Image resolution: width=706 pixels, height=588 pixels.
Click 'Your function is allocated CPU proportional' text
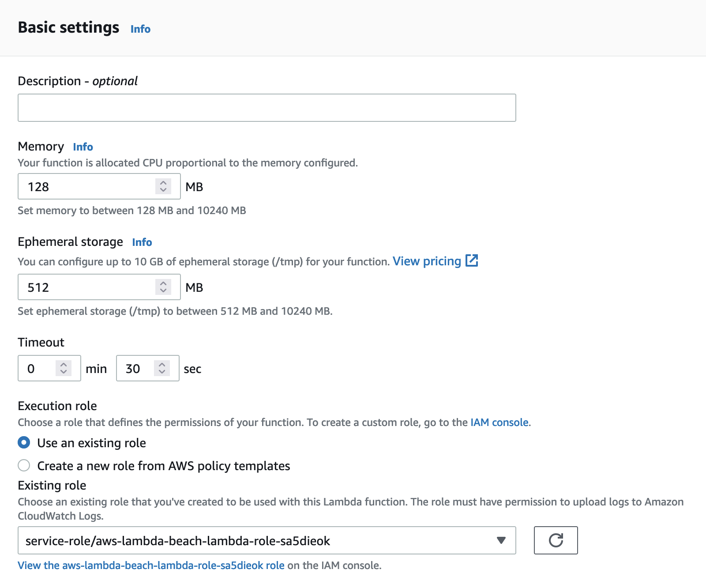188,163
